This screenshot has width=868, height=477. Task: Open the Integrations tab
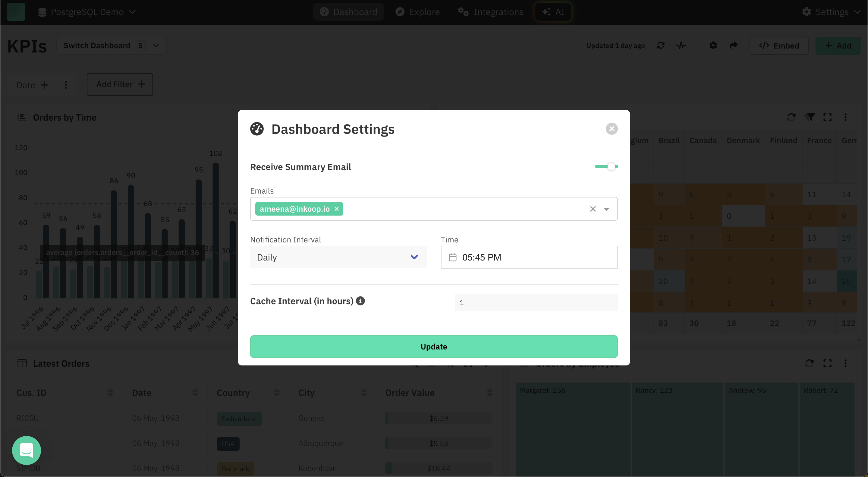pyautogui.click(x=490, y=12)
